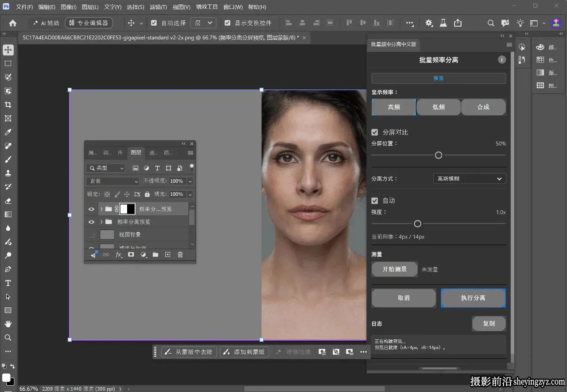The width and height of the screenshot is (567, 392).
Task: Choose the Zoom tool in the toolbar
Action: [8, 338]
